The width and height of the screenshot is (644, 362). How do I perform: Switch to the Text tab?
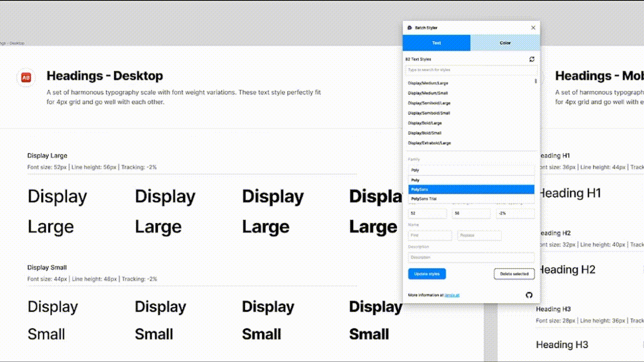click(436, 43)
